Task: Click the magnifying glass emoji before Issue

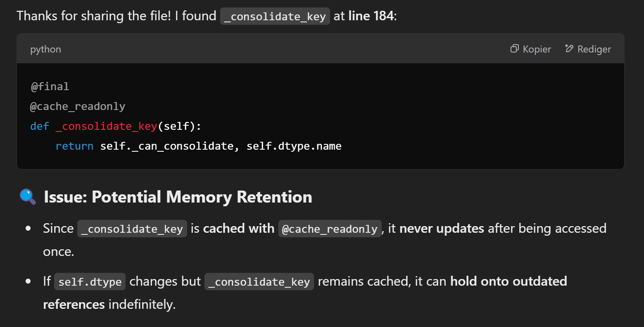Action: point(28,197)
